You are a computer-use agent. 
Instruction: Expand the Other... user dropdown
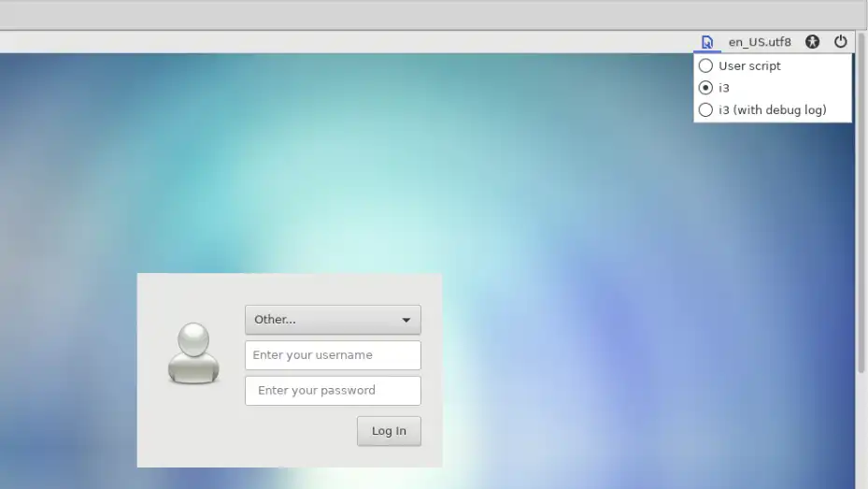[x=333, y=320]
